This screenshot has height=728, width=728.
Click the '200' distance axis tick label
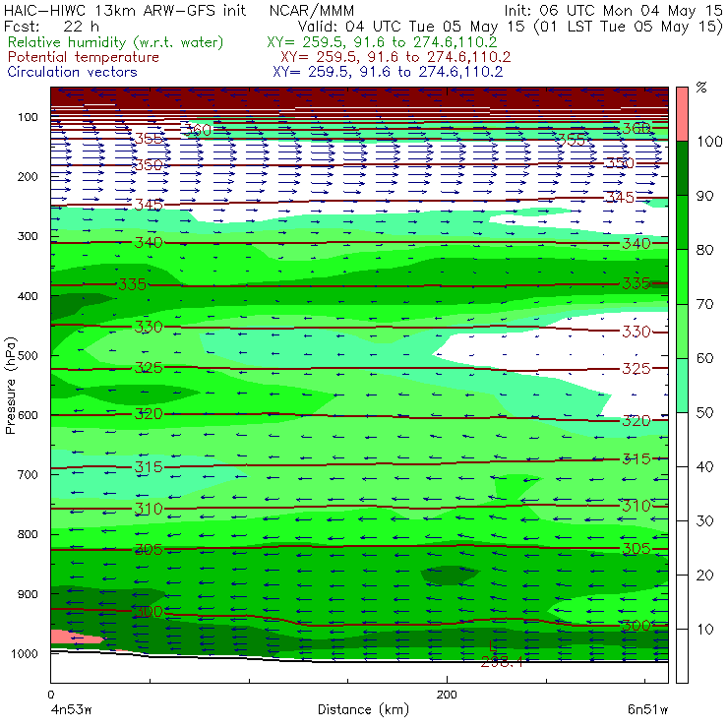click(x=447, y=695)
